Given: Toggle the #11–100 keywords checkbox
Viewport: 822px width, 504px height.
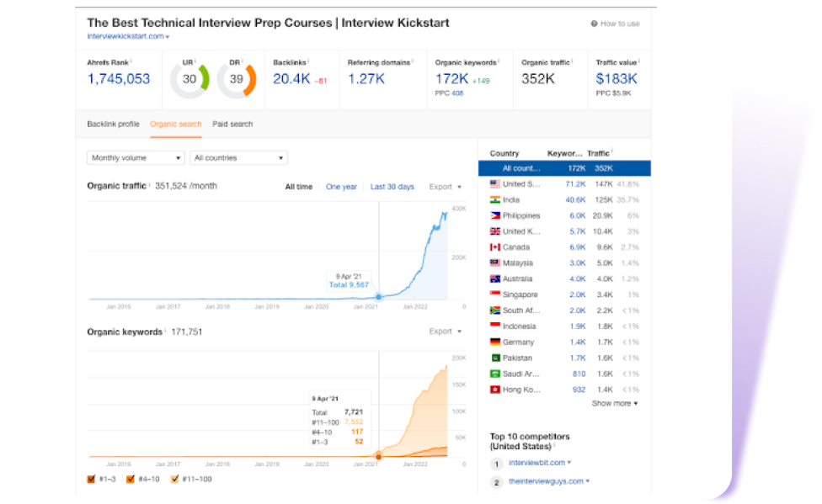Looking at the screenshot, I should pos(175,480).
